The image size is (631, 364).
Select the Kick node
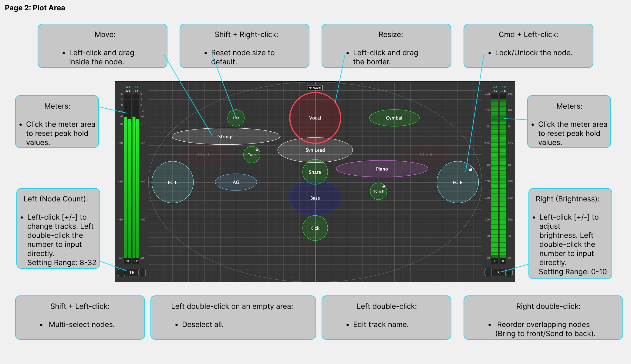[x=315, y=228]
